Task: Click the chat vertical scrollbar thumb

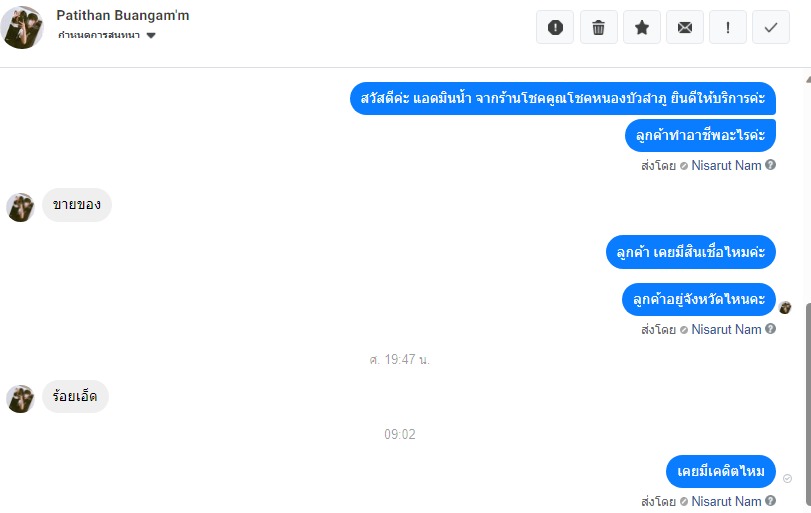Action: [808, 403]
